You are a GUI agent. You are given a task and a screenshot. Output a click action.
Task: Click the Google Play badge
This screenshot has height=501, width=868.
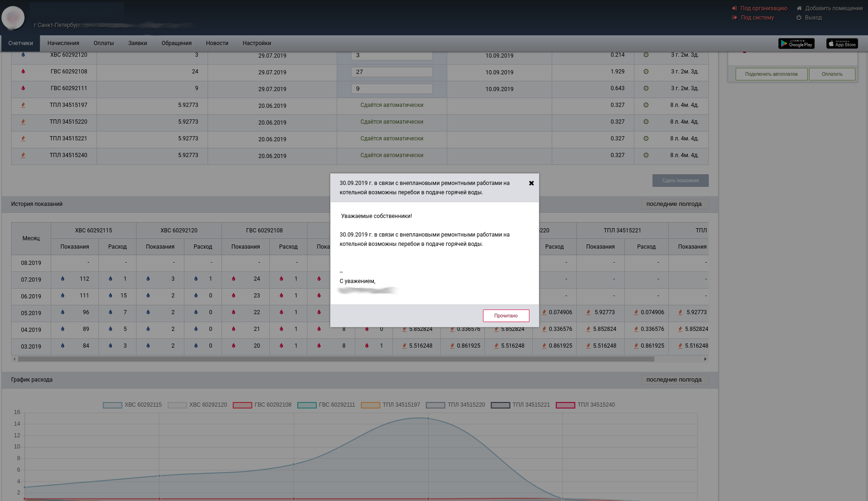796,44
